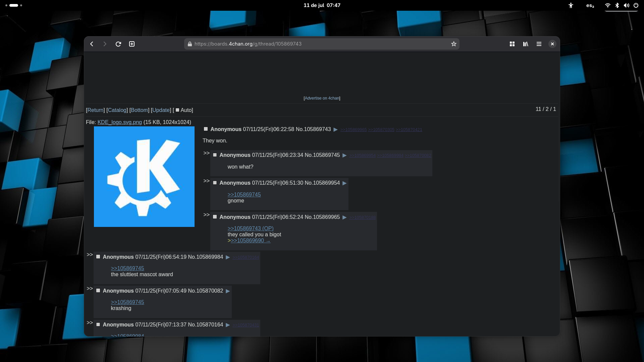Bookmark this page with the star icon
The height and width of the screenshot is (362, 644).
coord(454,44)
